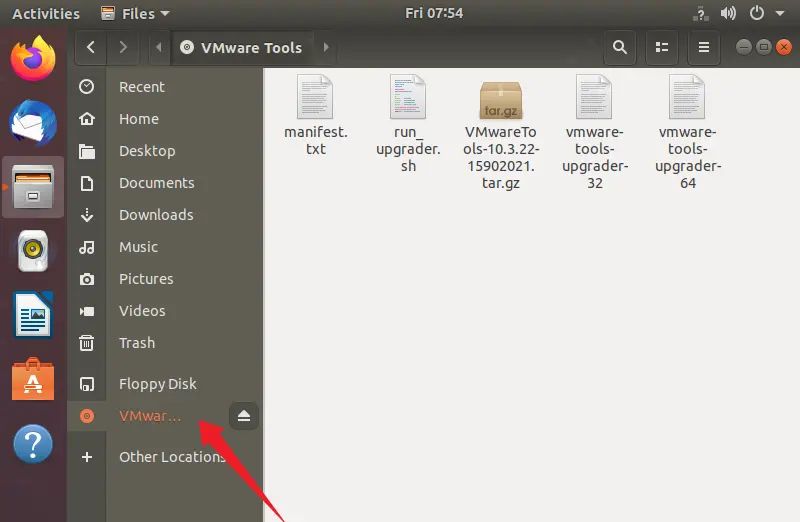The width and height of the screenshot is (800, 522).
Task: Click the Trash bin icon in the sidebar
Action: [87, 343]
